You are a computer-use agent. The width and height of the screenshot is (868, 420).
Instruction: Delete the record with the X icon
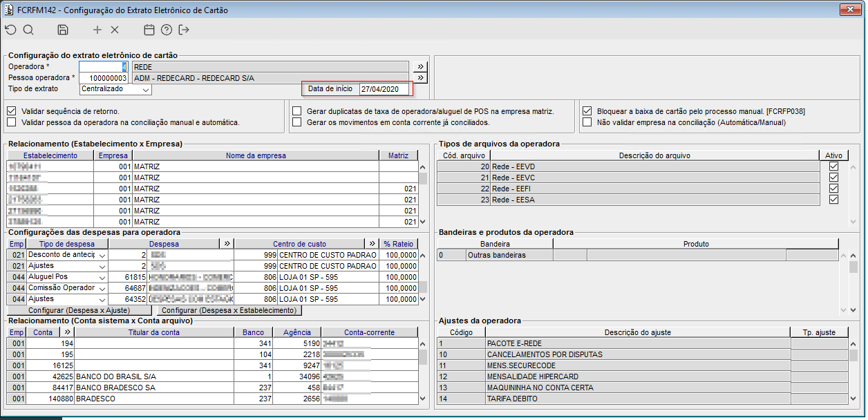[115, 30]
